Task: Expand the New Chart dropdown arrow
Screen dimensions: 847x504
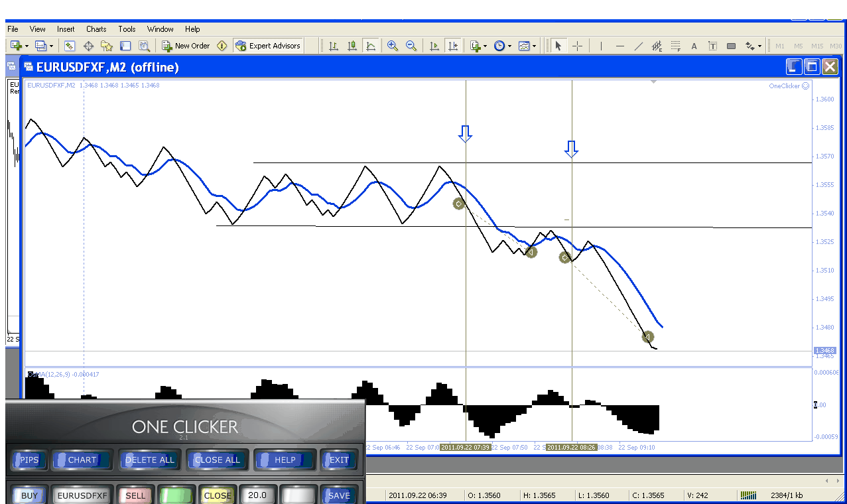Action: pyautogui.click(x=26, y=46)
